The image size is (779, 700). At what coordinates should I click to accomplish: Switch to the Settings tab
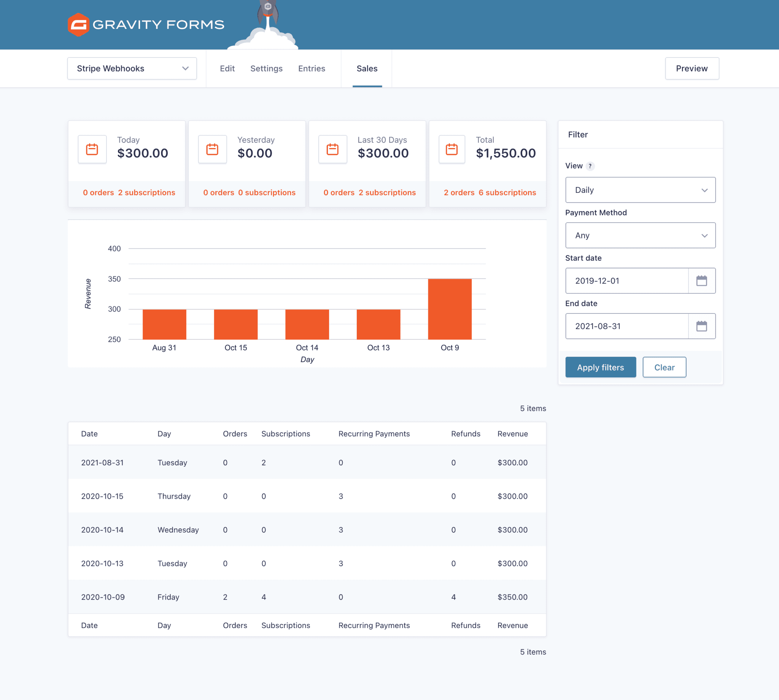pyautogui.click(x=267, y=68)
